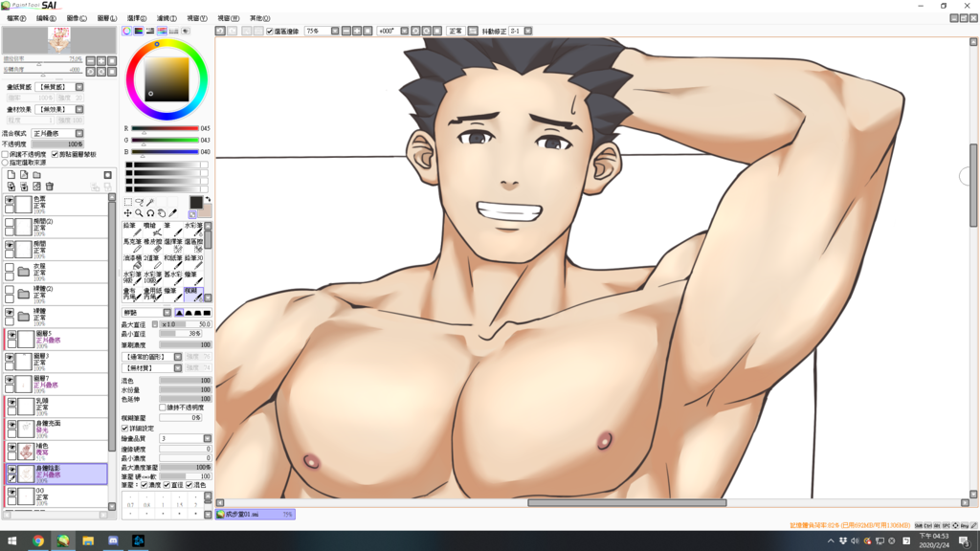Click navigator zoom in plus button
The width and height of the screenshot is (980, 551).
click(x=101, y=60)
